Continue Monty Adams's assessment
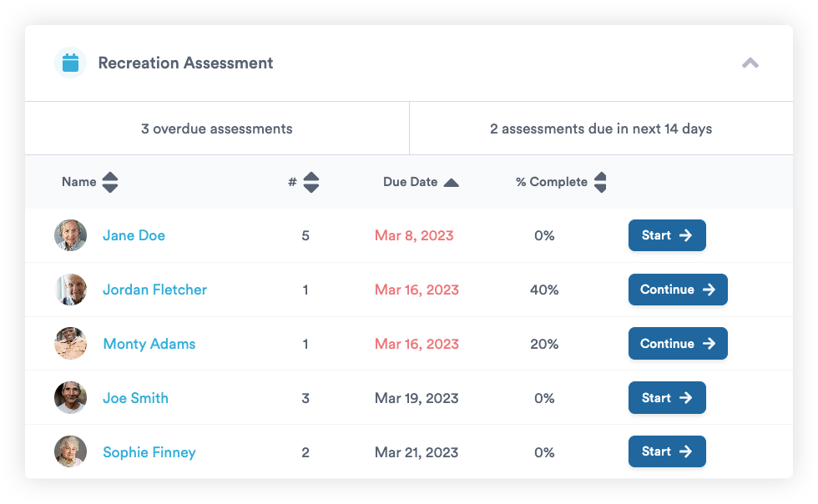This screenshot has height=504, width=818. pos(678,344)
